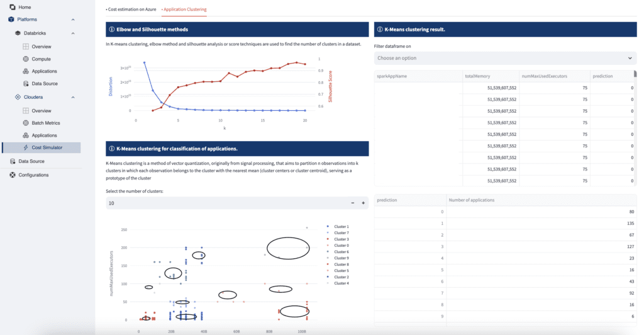Increase number of clusters with plus button
This screenshot has width=644, height=335.
click(x=363, y=203)
